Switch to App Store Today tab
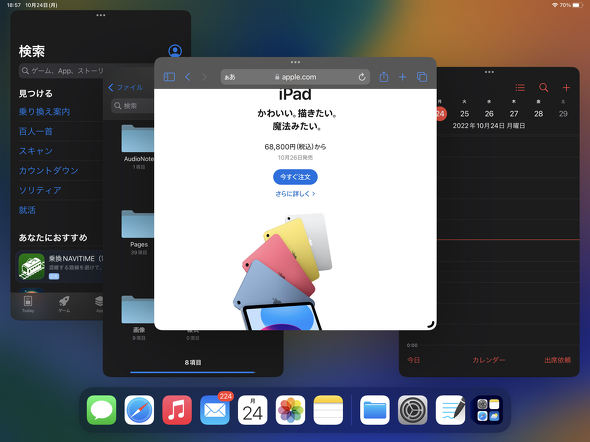The image size is (590, 442). pyautogui.click(x=28, y=304)
